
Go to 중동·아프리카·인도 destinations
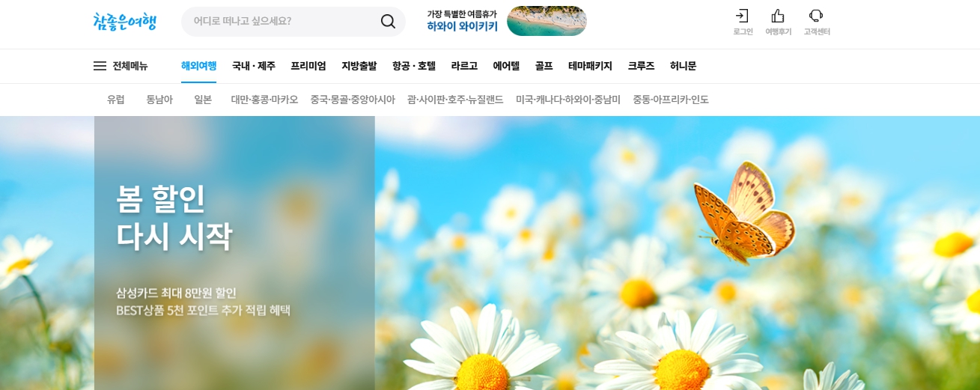coord(671,100)
